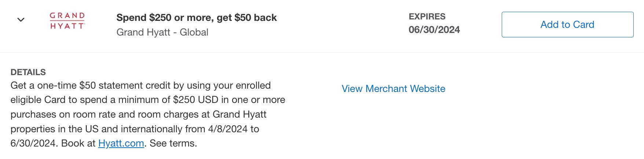Click the red GRAND word in logo
Image resolution: width=644 pixels, height=159 pixels.
pyautogui.click(x=67, y=16)
